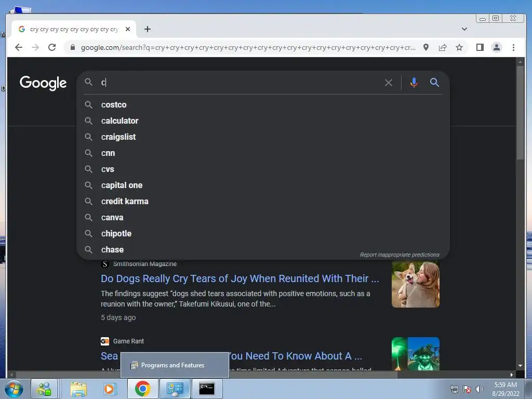This screenshot has height=399, width=532.
Task: Clear the search box text
Action: pyautogui.click(x=389, y=83)
